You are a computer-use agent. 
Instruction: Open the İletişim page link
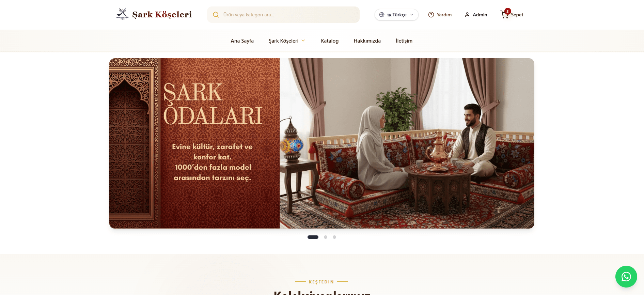pos(404,41)
